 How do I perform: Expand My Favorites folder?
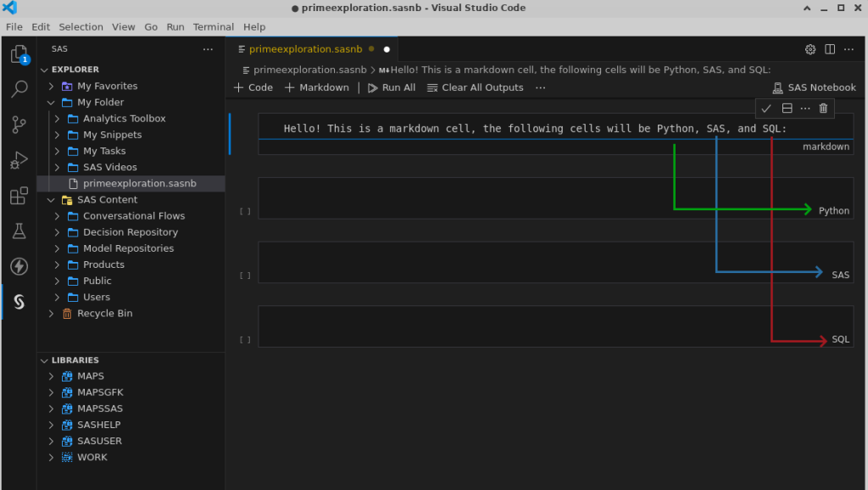[x=51, y=86]
